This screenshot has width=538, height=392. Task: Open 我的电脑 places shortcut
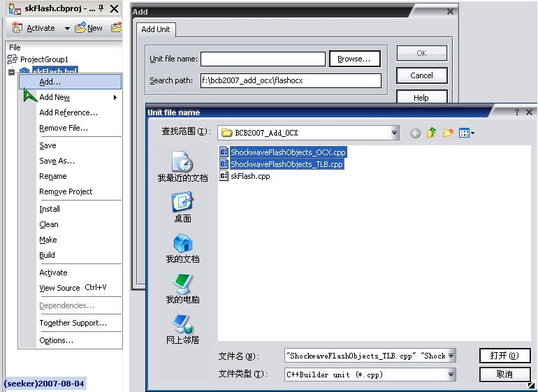[x=182, y=289]
